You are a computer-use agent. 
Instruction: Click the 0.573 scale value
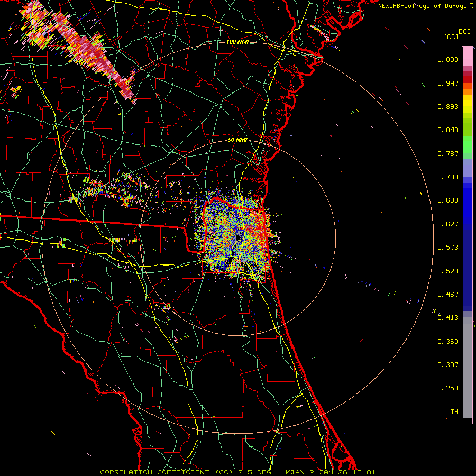(x=448, y=248)
